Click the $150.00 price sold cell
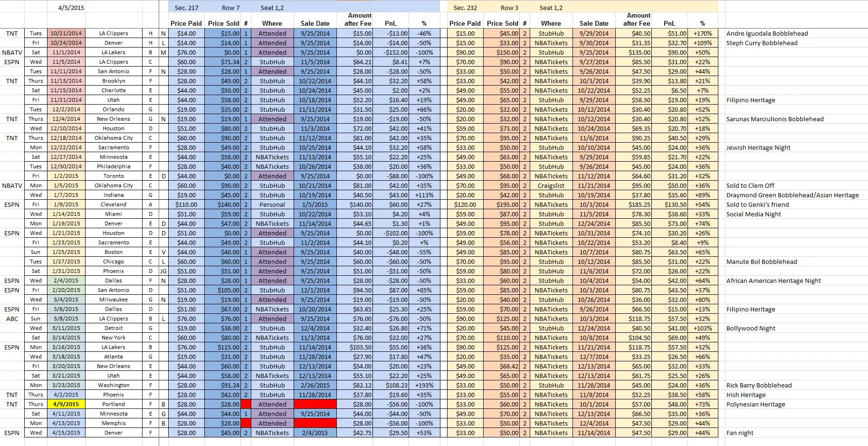Screen dimensions: 868x446 pyautogui.click(x=502, y=52)
